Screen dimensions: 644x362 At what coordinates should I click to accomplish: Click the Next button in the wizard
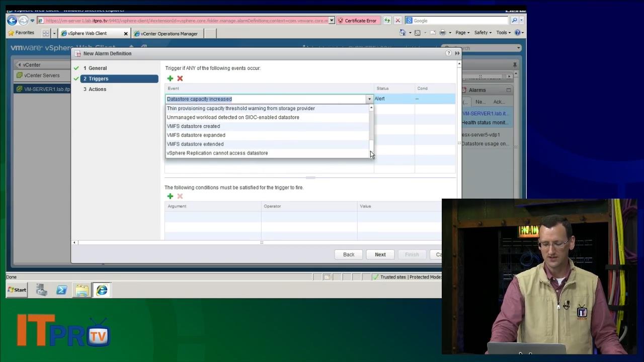[380, 254]
